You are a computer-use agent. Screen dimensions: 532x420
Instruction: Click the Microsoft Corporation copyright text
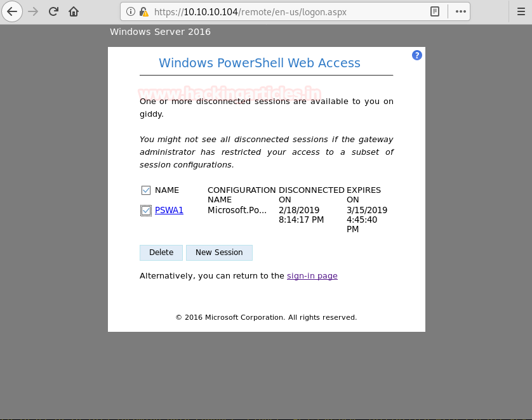(x=267, y=317)
